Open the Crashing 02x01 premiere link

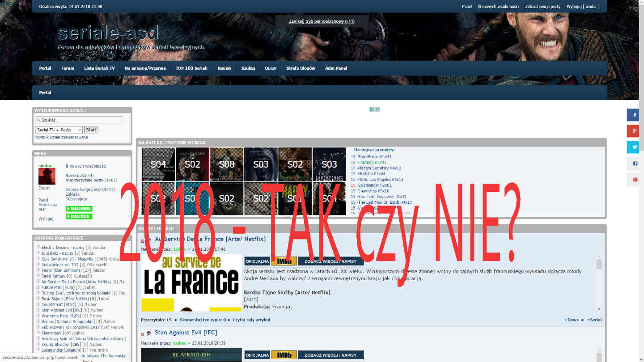pyautogui.click(x=372, y=163)
